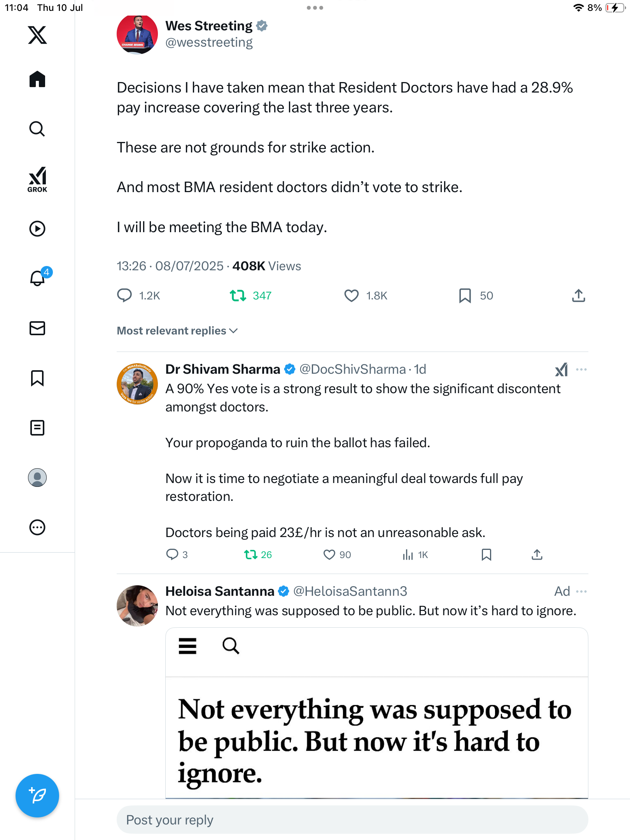Open more options on Dr Shivam Sharma's reply
The height and width of the screenshot is (840, 630).
[581, 369]
